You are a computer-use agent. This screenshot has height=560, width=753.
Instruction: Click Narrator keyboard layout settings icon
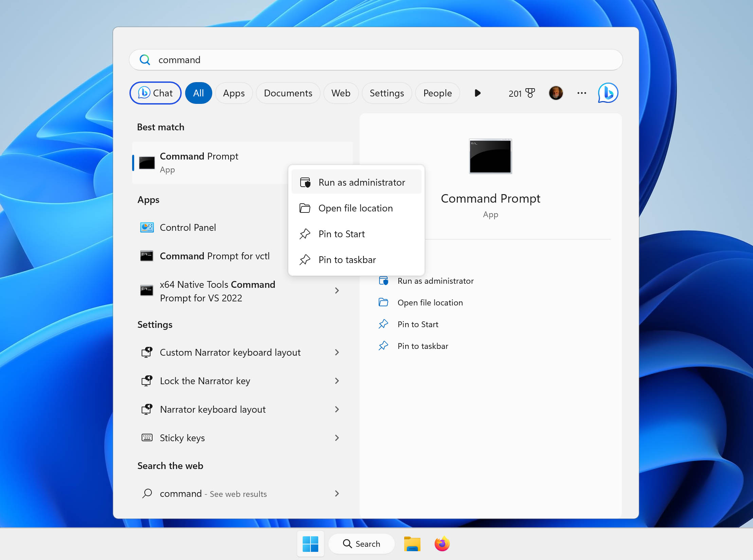click(147, 409)
